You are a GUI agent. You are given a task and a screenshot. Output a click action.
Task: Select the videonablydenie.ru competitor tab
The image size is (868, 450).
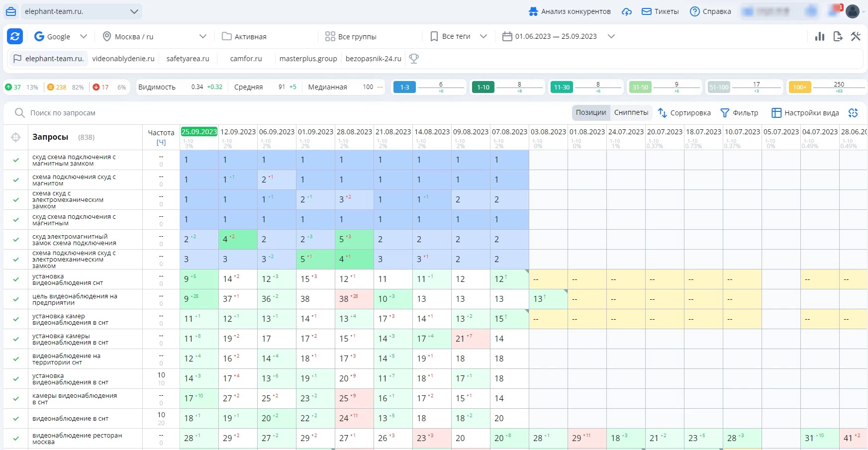click(x=123, y=59)
